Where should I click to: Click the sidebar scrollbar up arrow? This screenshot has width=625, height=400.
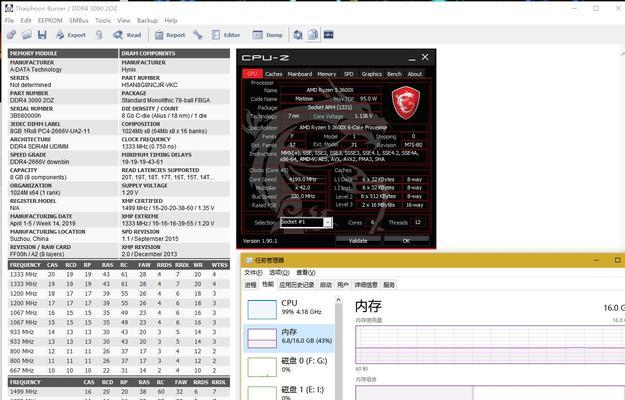pos(338,300)
